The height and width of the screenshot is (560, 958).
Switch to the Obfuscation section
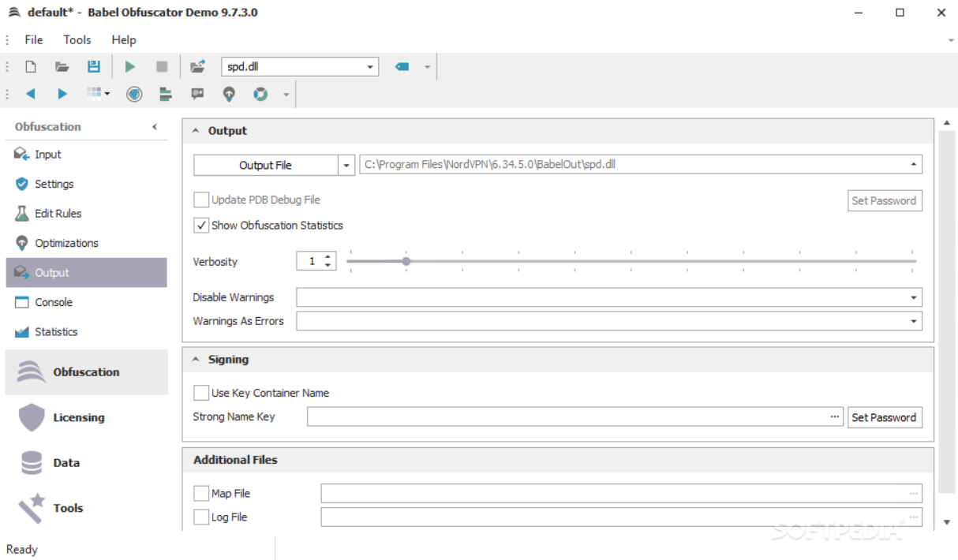pyautogui.click(x=86, y=372)
